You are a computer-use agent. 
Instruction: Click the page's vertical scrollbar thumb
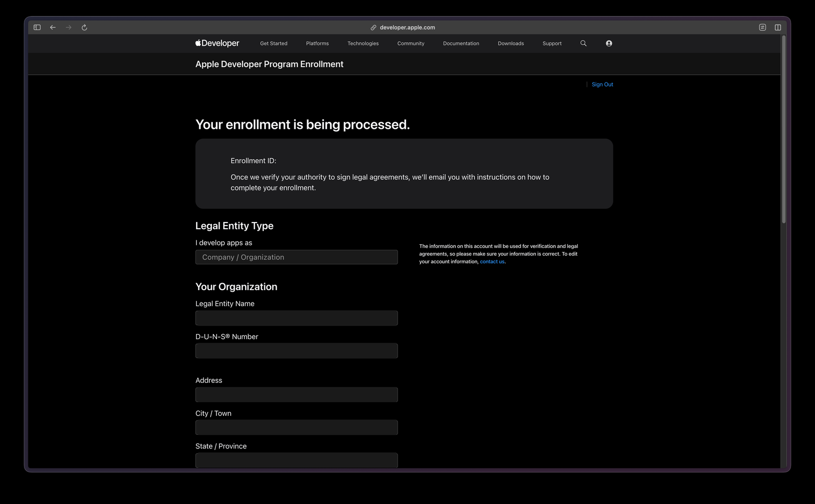pos(784,129)
